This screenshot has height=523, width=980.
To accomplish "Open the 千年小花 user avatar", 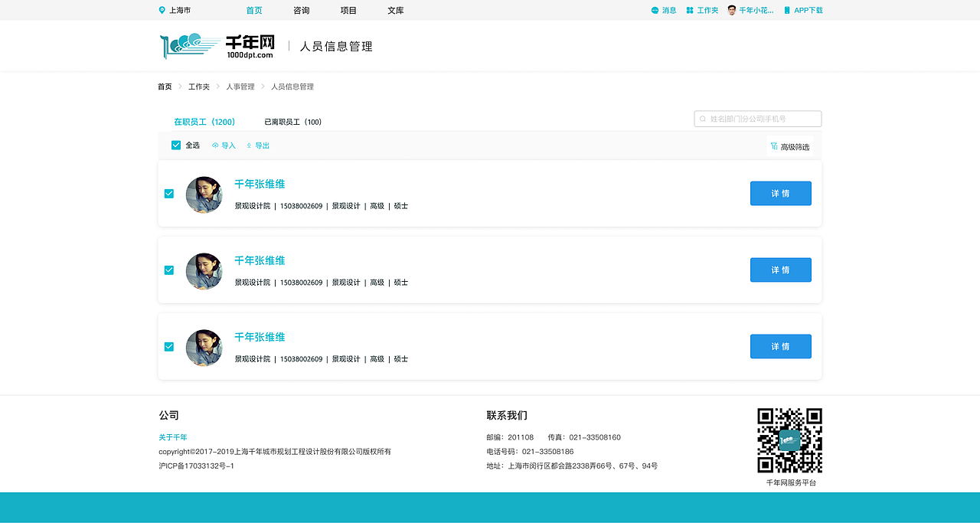I will tap(732, 10).
